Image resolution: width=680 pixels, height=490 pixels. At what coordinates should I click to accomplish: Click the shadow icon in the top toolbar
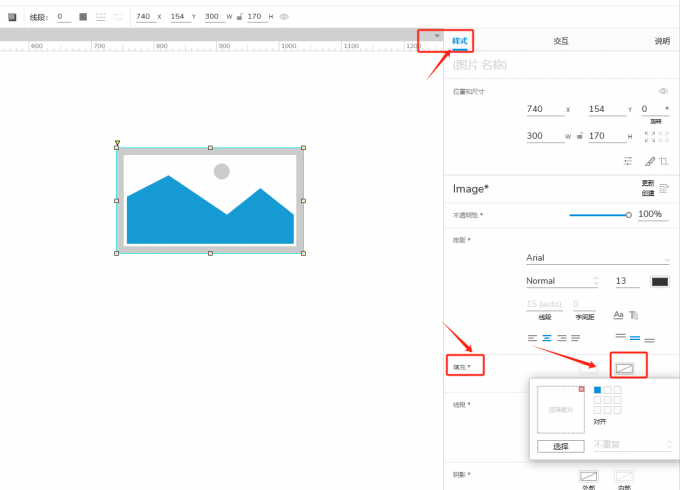point(12,17)
